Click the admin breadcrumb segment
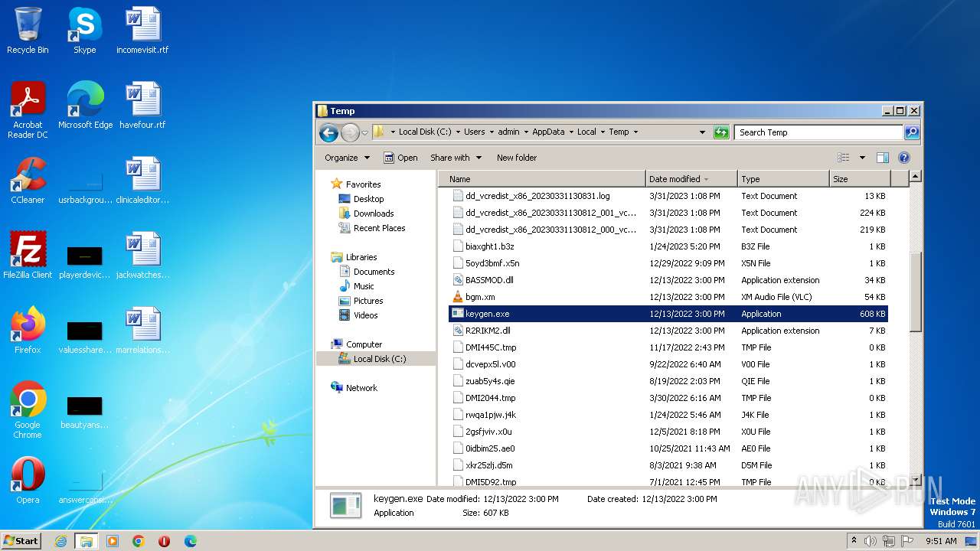 508,132
